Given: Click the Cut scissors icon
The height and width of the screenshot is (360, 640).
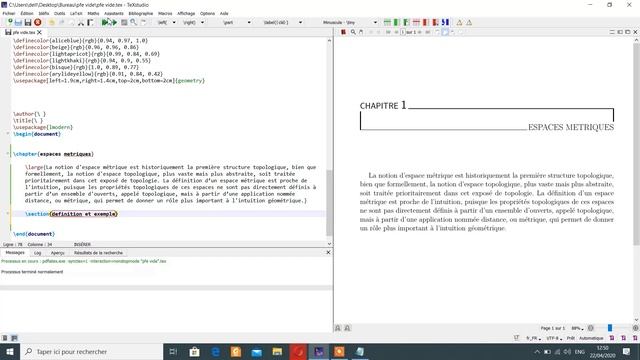Looking at the screenshot, I should pos(81,22).
